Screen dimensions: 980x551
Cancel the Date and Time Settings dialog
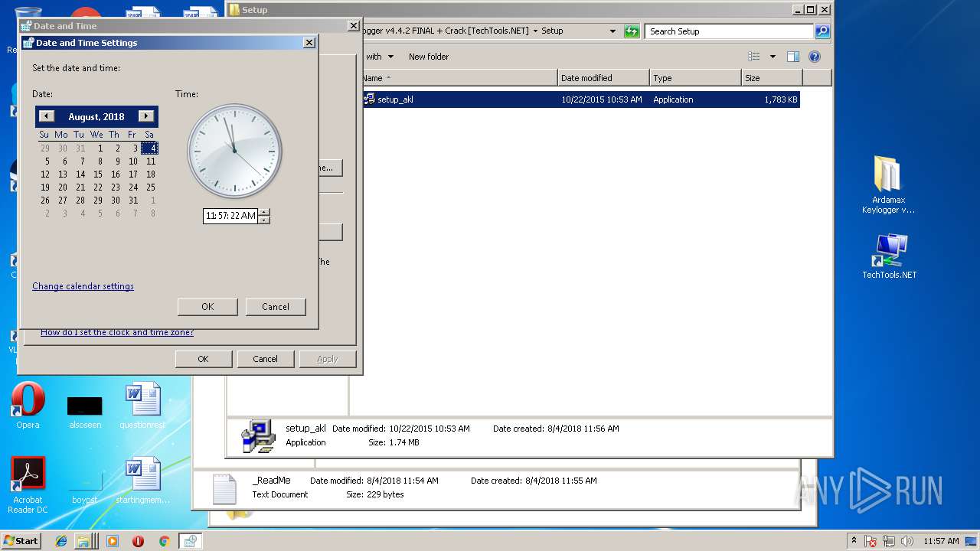tap(276, 307)
